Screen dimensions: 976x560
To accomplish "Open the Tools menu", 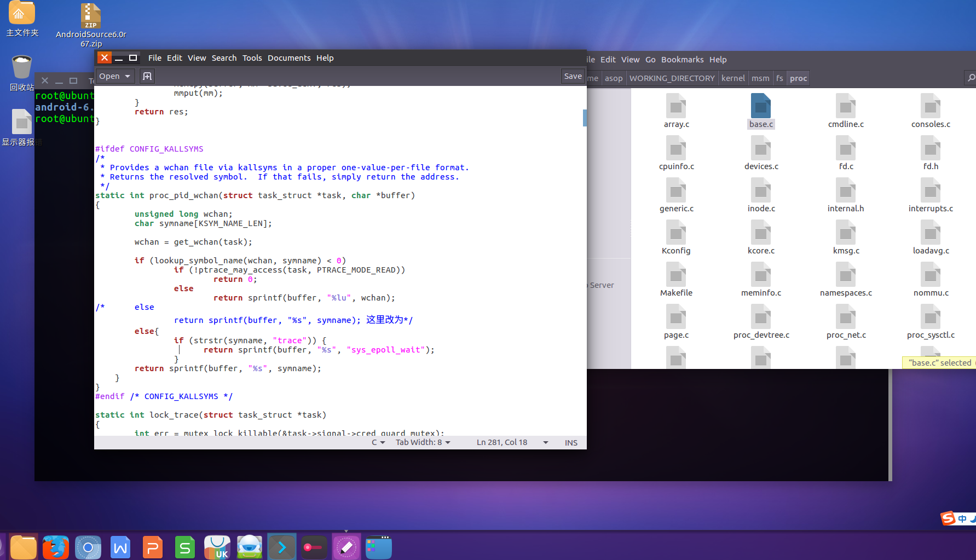I will tap(252, 58).
